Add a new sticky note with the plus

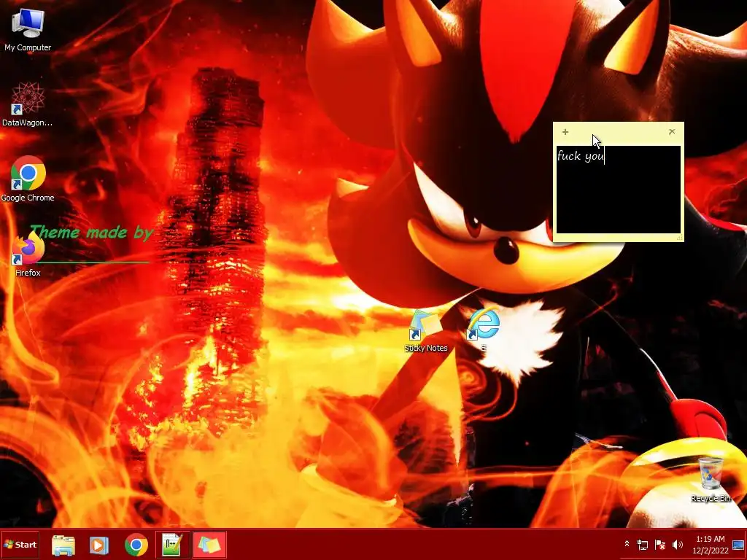[565, 132]
